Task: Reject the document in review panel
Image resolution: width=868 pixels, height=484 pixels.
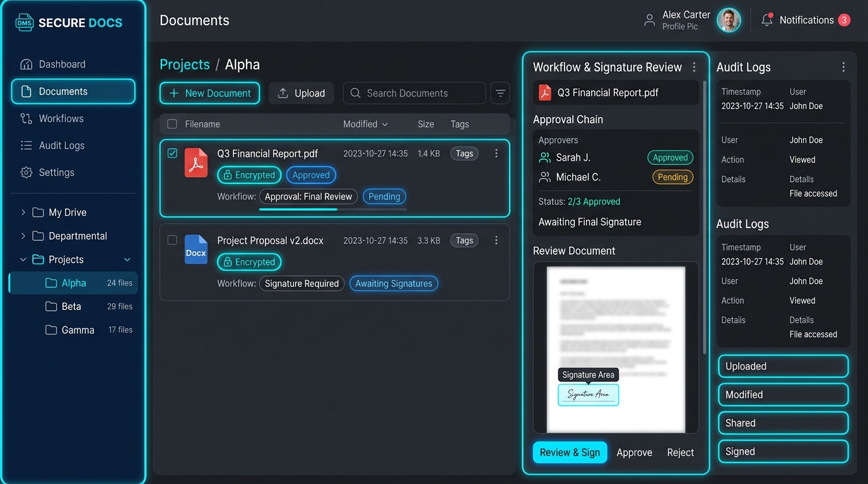Action: pyautogui.click(x=681, y=452)
